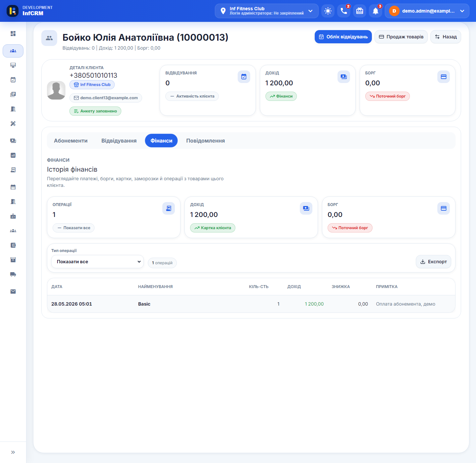This screenshot has width=476, height=463.
Task: Click money icon in the lower Дохід card
Action: [306, 208]
